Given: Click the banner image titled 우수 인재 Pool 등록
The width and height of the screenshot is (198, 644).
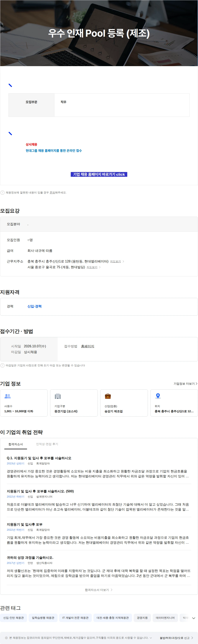Looking at the screenshot, I should [x=99, y=33].
